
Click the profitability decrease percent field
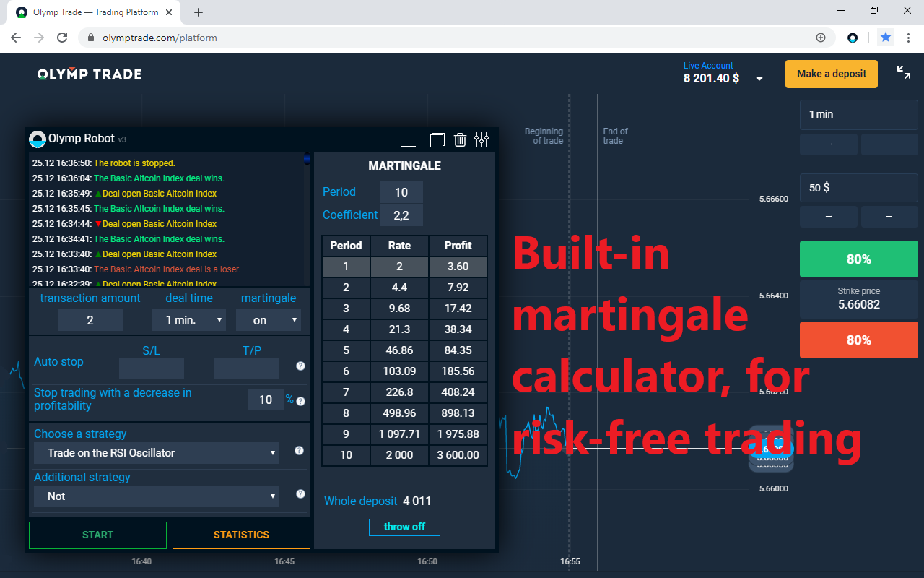pos(266,400)
